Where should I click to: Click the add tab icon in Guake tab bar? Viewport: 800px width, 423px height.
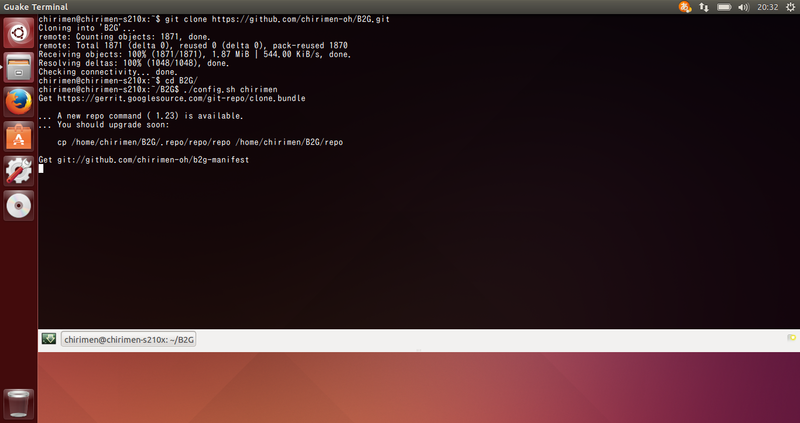(791, 338)
